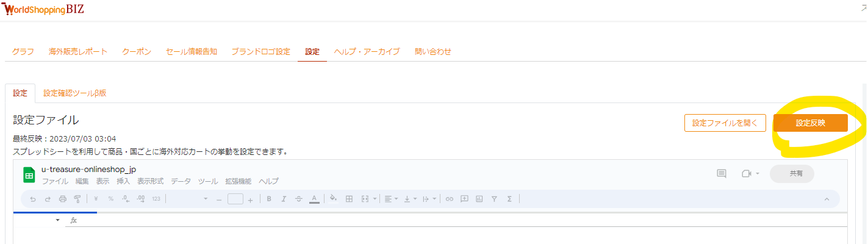Open the クーポン tab

[x=137, y=52]
